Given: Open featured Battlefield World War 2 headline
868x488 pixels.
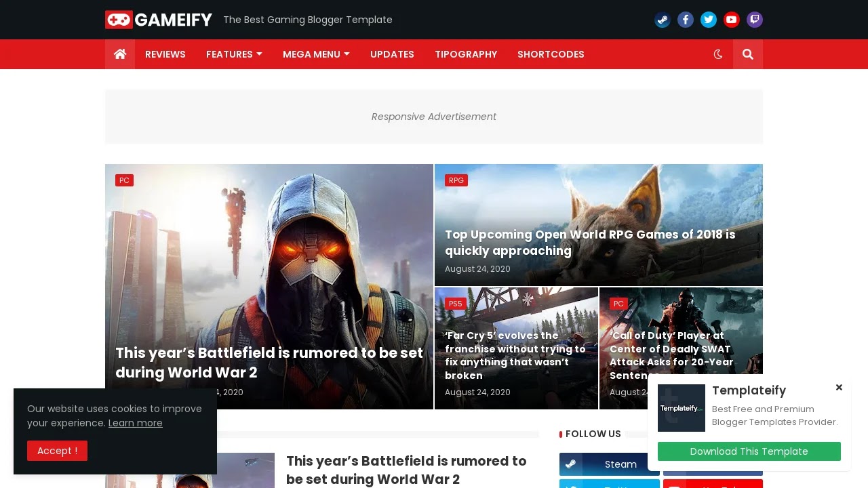Looking at the screenshot, I should [269, 363].
